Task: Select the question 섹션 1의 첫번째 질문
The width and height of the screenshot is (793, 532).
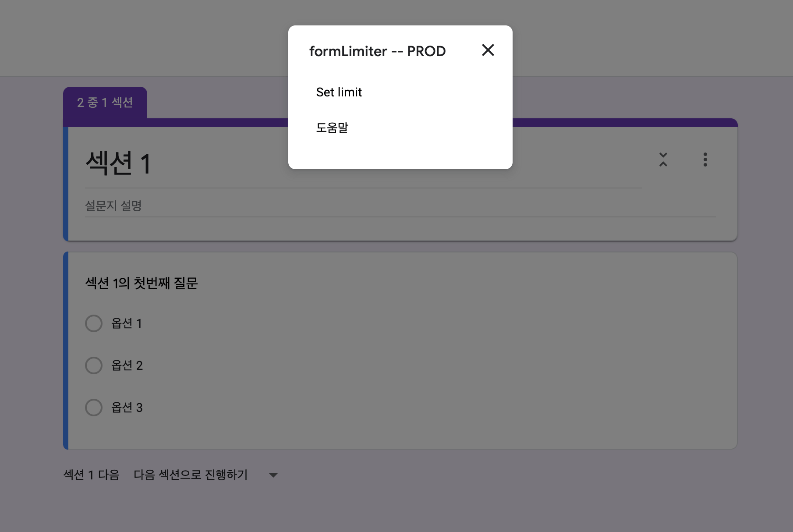Action: click(x=142, y=283)
